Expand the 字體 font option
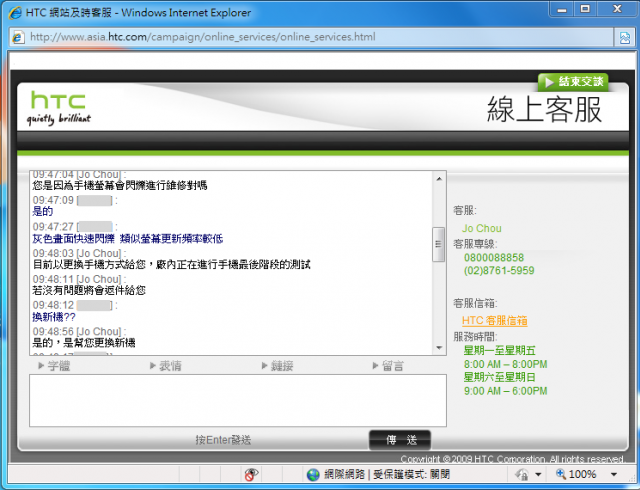The width and height of the screenshot is (640, 490). tap(54, 366)
